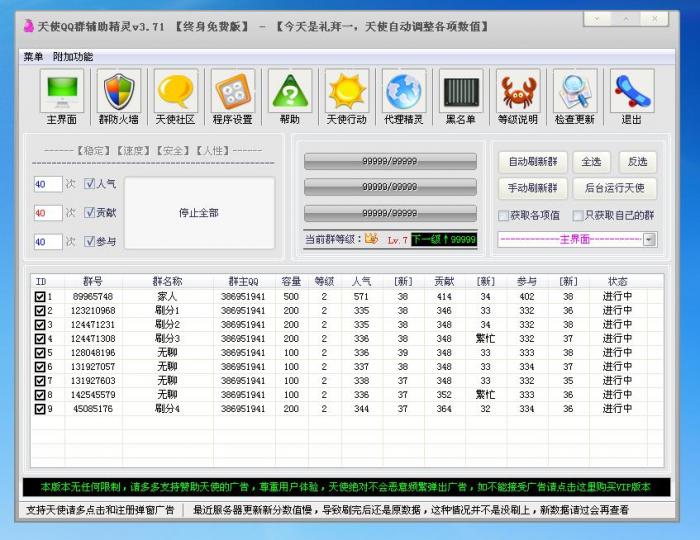The height and width of the screenshot is (540, 700).
Task: Open the 主界面 monitor icon
Action: pyautogui.click(x=62, y=91)
